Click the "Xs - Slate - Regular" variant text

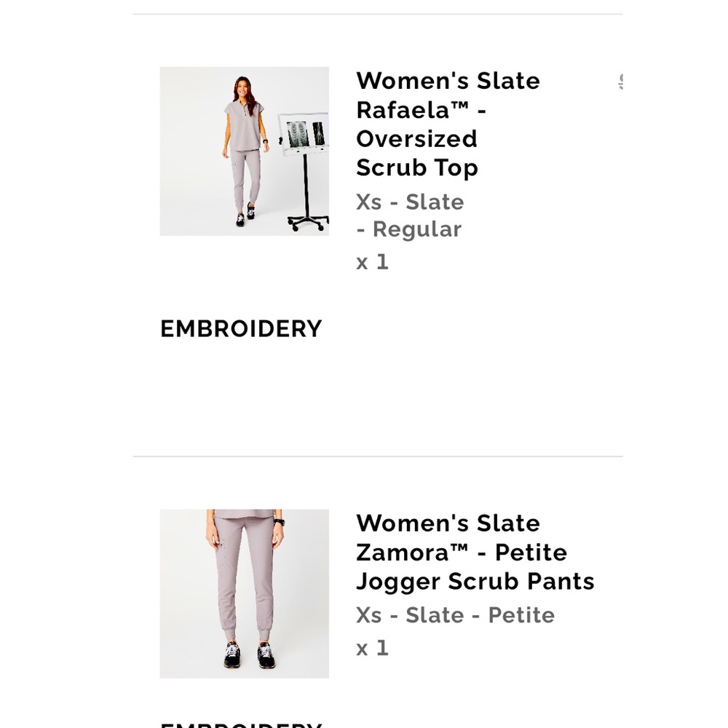point(409,215)
